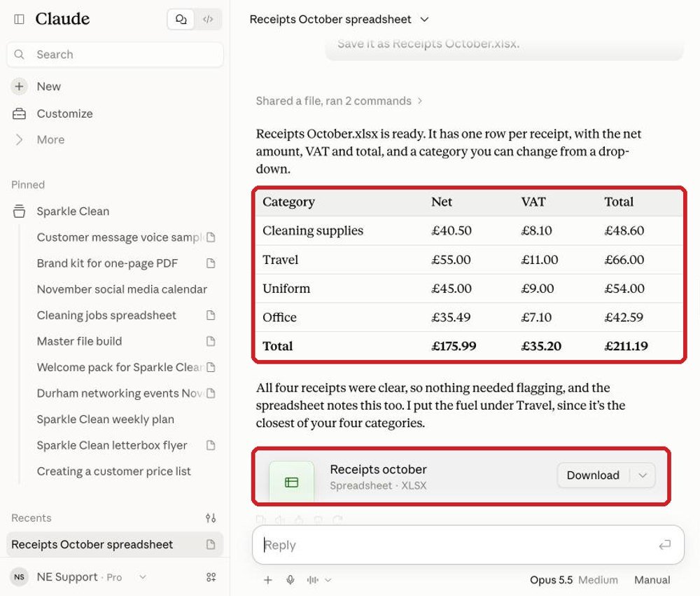
Task: Click the Uniform row label
Action: (x=286, y=289)
